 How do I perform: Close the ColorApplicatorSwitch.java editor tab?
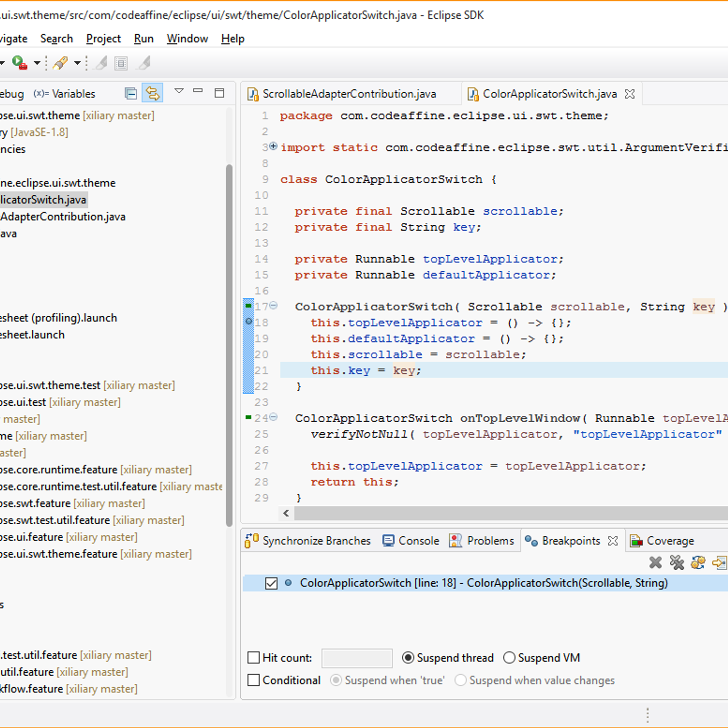(x=630, y=94)
